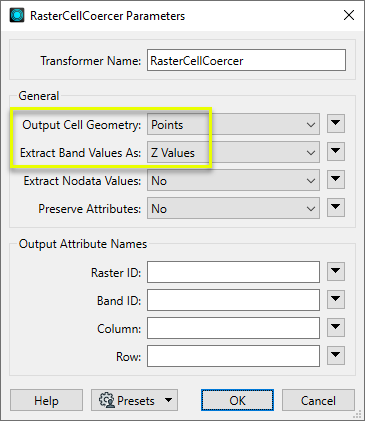Confirm parameters with the OK button
The height and width of the screenshot is (421, 365).
[x=237, y=400]
